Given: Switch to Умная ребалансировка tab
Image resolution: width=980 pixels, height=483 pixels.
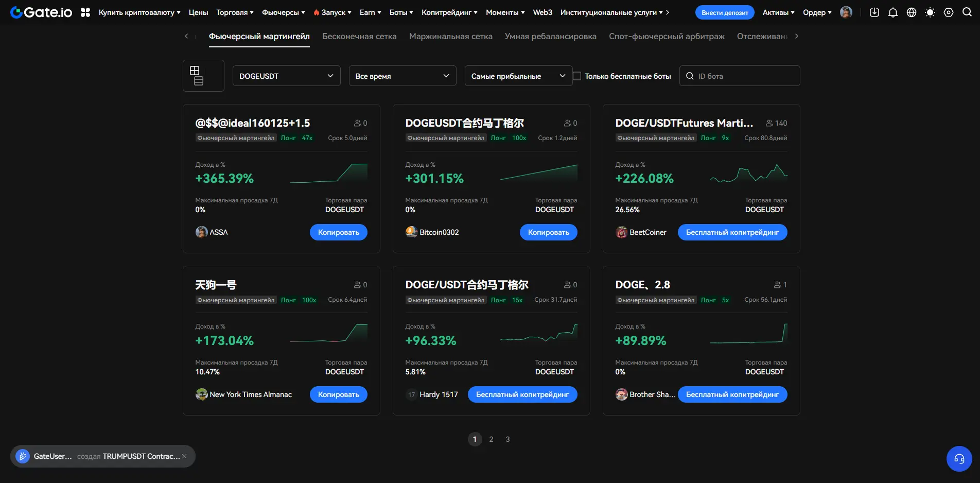Looking at the screenshot, I should [551, 36].
